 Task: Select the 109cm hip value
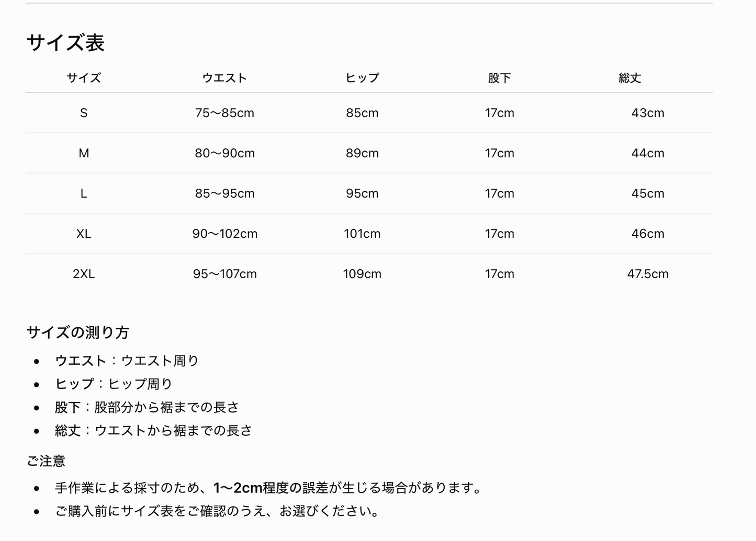362,274
